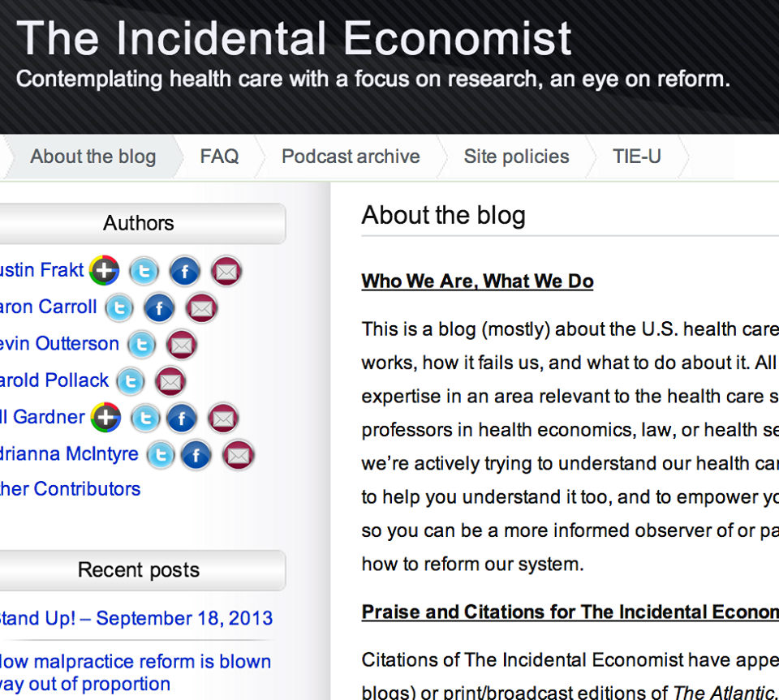Screen dimensions: 779x700
Task: Click Adrianna McIntyre's Facebook icon
Action: (196, 455)
